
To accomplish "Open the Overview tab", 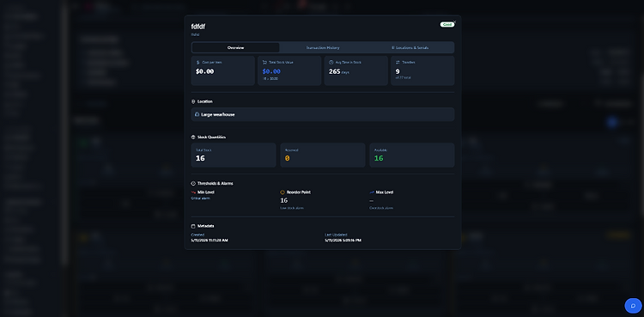I will [x=235, y=48].
